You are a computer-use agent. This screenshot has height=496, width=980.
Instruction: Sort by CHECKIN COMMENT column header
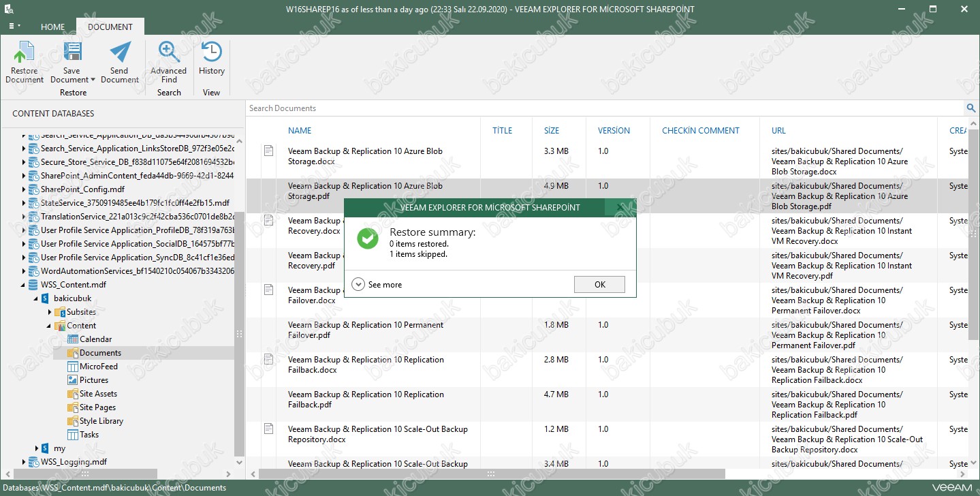click(x=701, y=131)
